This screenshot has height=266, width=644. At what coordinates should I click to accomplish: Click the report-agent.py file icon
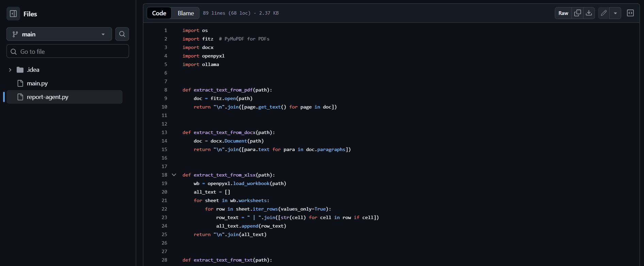point(20,97)
